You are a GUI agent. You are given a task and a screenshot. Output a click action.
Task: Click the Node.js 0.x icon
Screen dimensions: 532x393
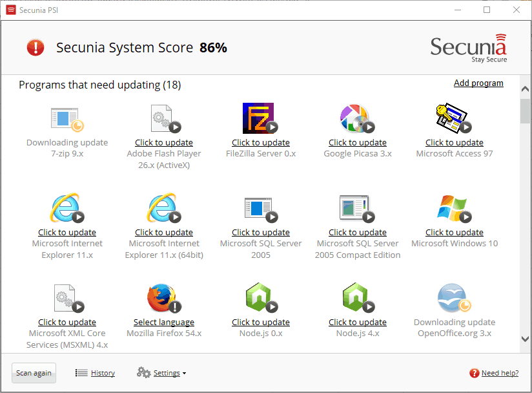tap(261, 297)
